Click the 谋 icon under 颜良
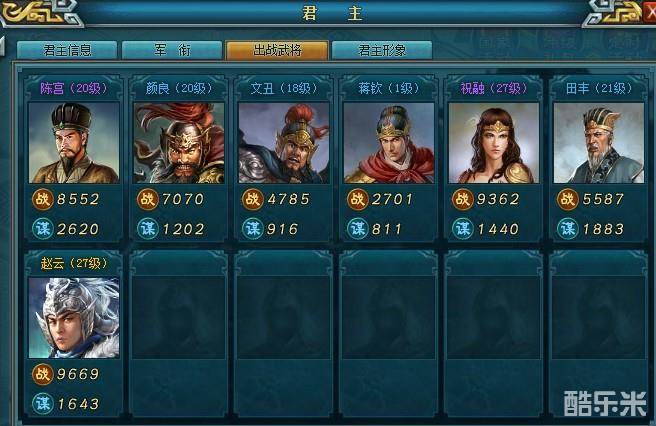The width and height of the screenshot is (656, 426). coord(148,228)
